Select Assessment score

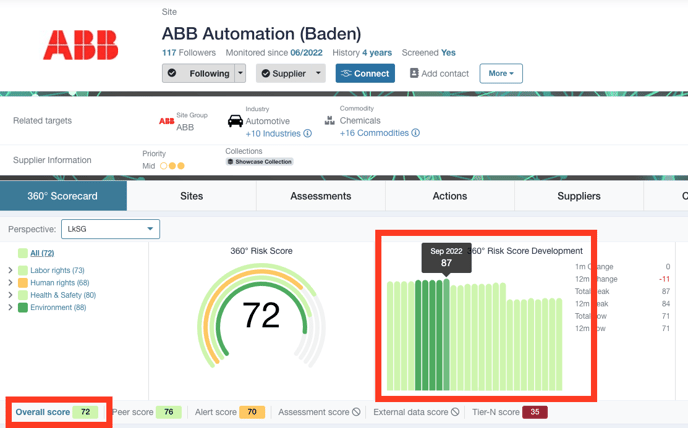point(319,412)
